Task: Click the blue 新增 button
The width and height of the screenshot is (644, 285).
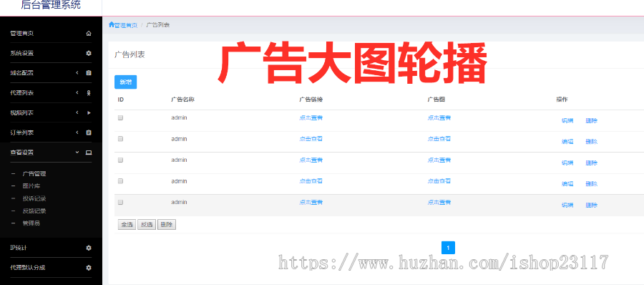Action: point(125,82)
